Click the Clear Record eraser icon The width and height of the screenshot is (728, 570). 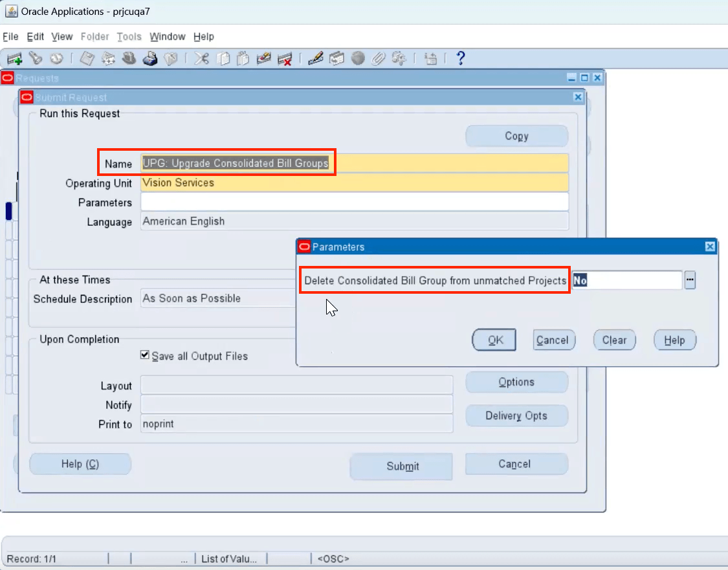pyautogui.click(x=263, y=58)
